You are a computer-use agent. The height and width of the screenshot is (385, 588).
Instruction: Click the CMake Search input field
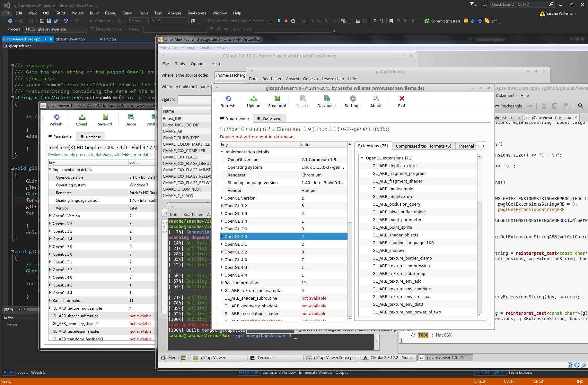(x=194, y=99)
